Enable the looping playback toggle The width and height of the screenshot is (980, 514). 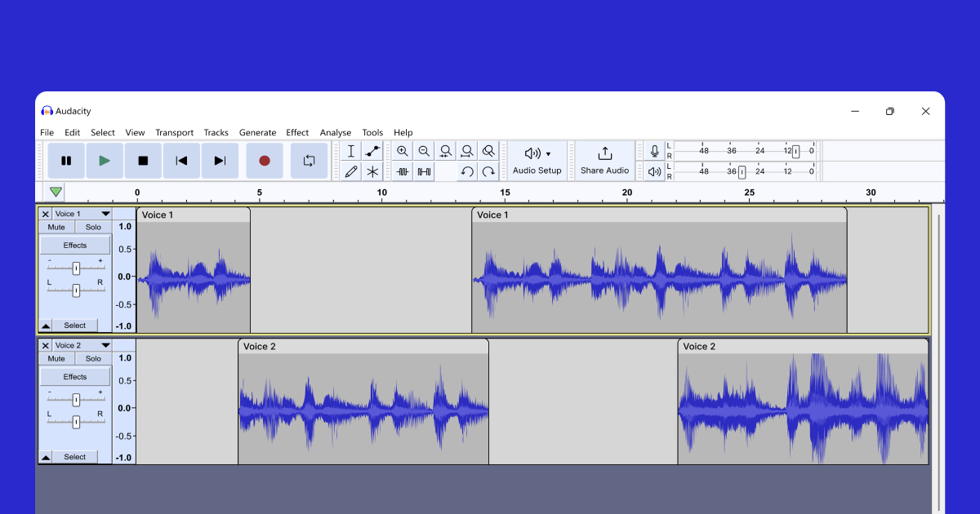coord(309,160)
